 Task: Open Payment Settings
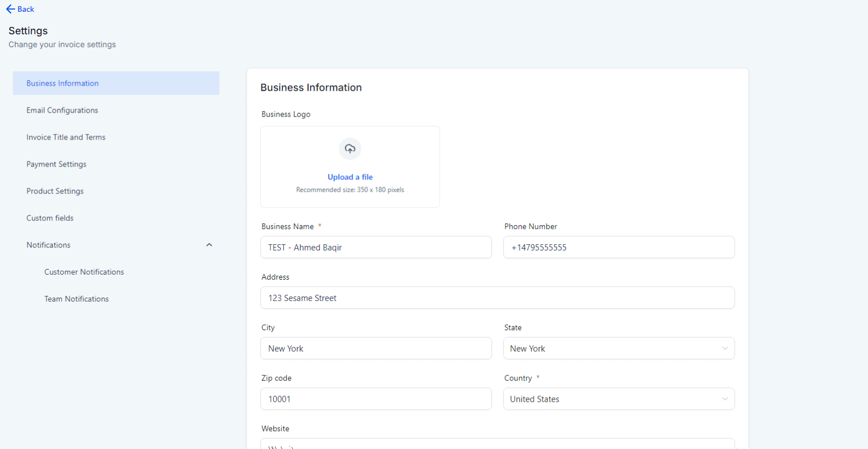tap(56, 164)
